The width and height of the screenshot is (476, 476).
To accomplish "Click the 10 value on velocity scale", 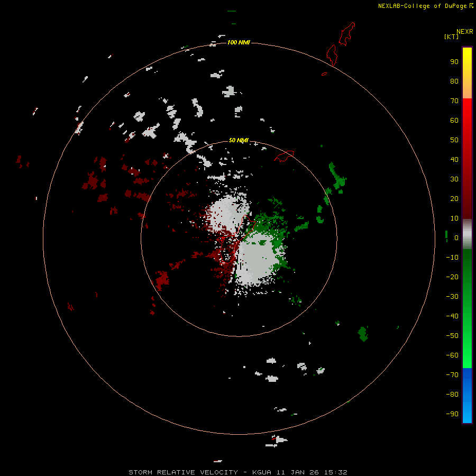I will pos(454,218).
